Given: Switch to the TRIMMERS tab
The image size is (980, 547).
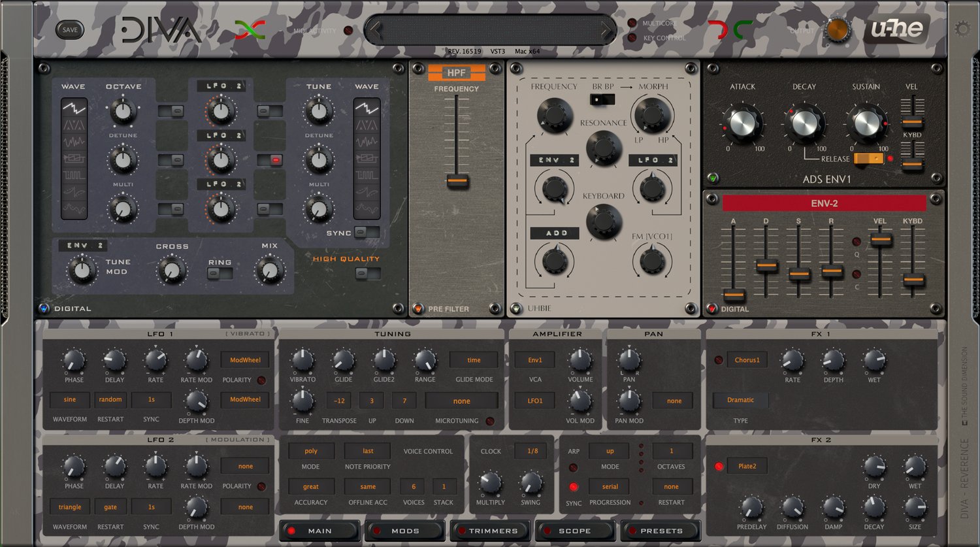Looking at the screenshot, I should [491, 531].
